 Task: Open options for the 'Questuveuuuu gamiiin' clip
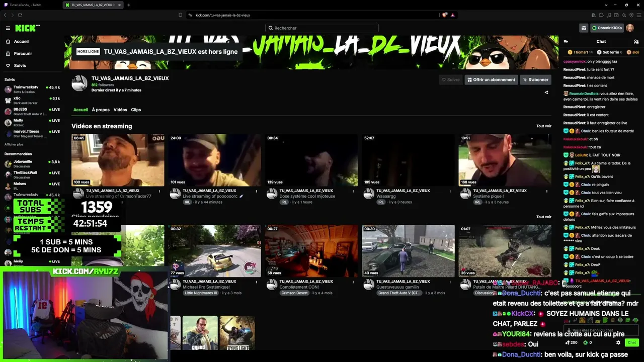pyautogui.click(x=450, y=282)
